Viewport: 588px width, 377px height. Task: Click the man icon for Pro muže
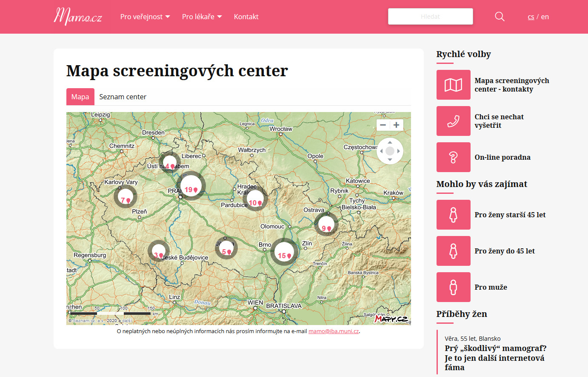pyautogui.click(x=454, y=287)
